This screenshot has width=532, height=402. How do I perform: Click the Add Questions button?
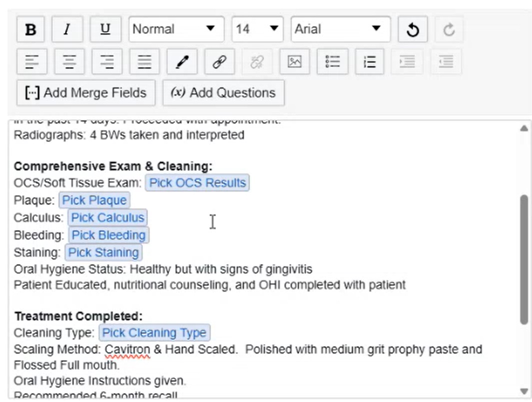point(224,92)
